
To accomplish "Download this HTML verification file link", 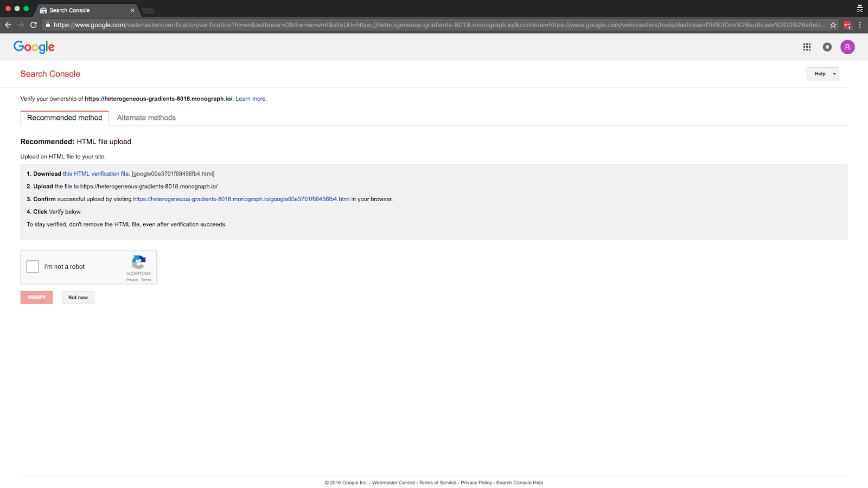I will pyautogui.click(x=96, y=174).
